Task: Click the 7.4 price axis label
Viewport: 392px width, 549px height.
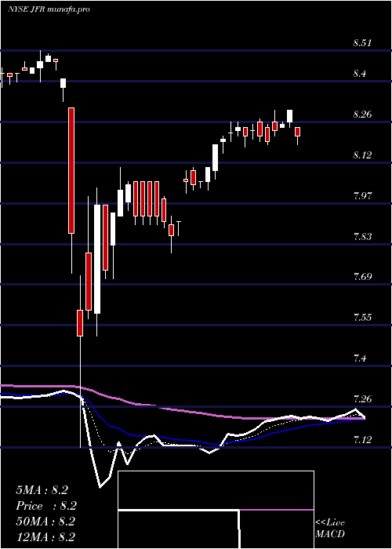Action: [x=361, y=358]
